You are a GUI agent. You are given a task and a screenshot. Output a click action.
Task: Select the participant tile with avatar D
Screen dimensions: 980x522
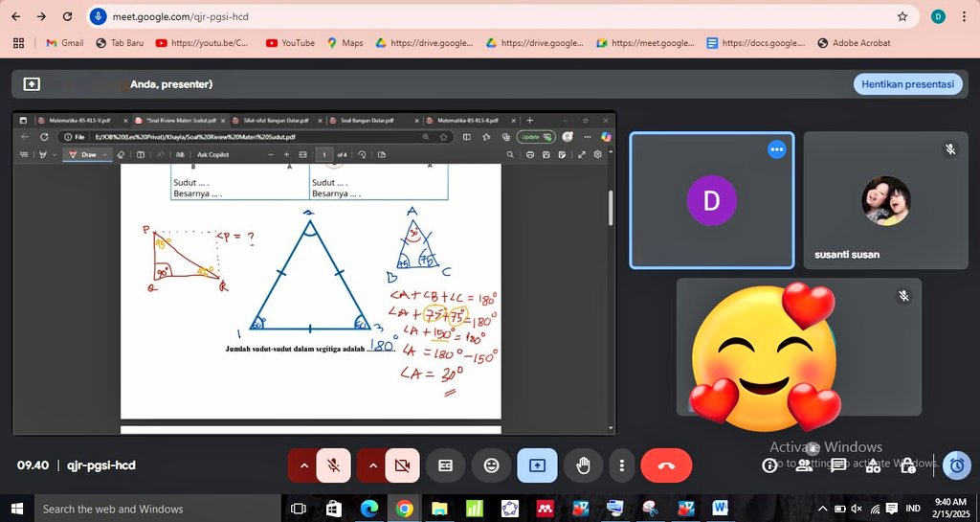click(x=712, y=200)
